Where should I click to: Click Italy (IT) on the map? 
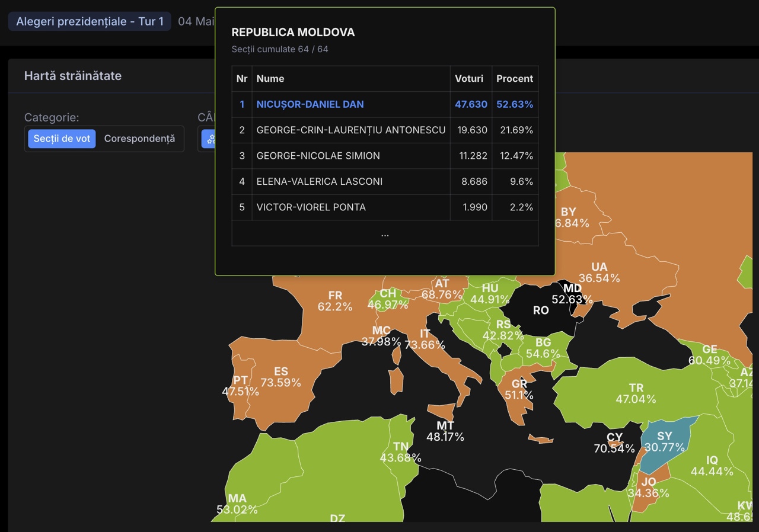[x=425, y=338]
